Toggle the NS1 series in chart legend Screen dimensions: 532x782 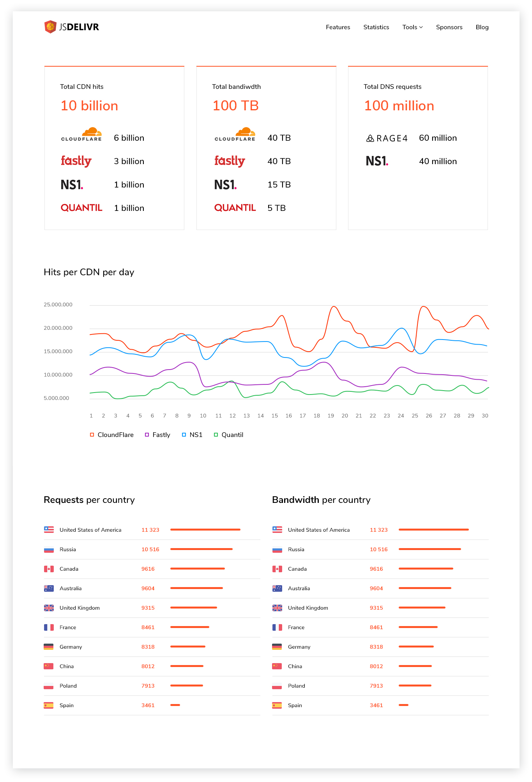(184, 435)
